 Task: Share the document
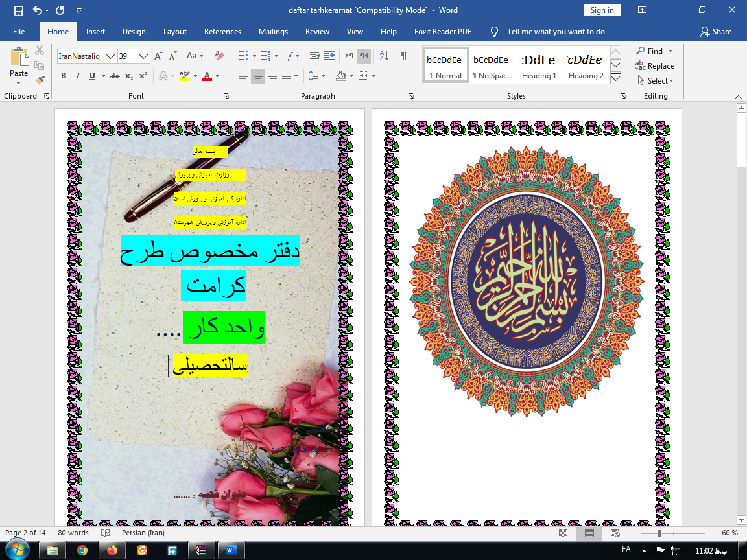click(716, 32)
